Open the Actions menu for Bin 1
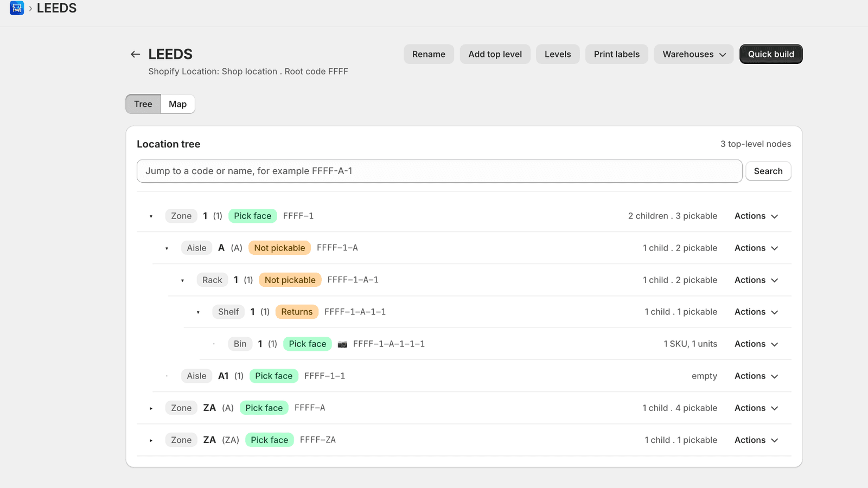The width and height of the screenshot is (868, 488). (x=756, y=344)
